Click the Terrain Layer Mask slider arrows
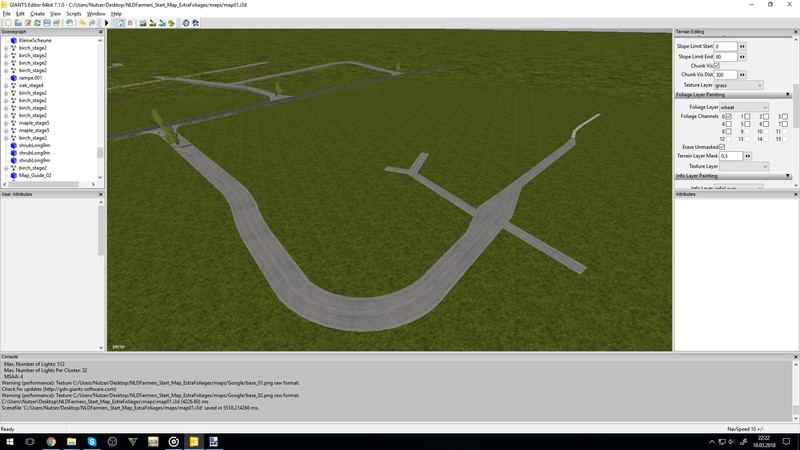Image resolution: width=800 pixels, height=450 pixels. [x=747, y=156]
